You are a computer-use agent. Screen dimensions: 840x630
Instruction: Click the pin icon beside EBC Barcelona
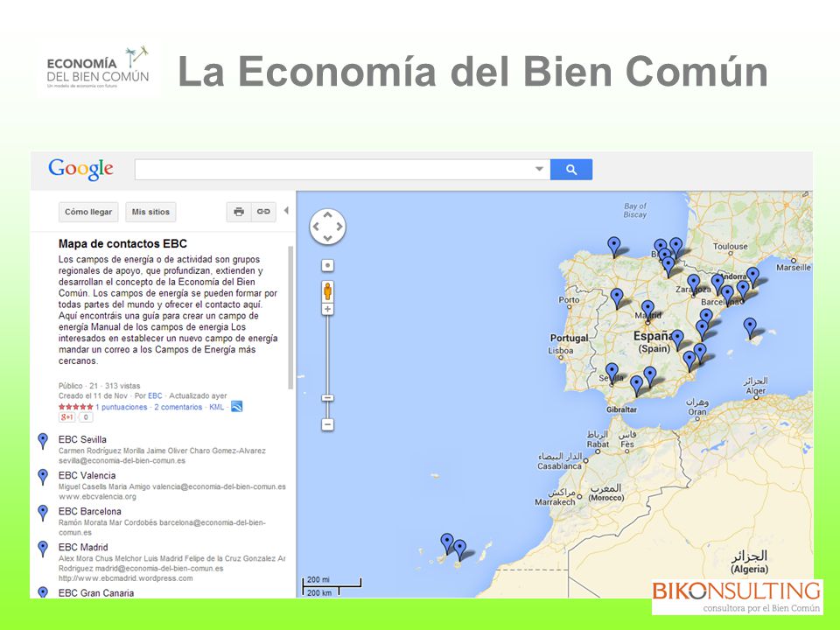click(43, 513)
